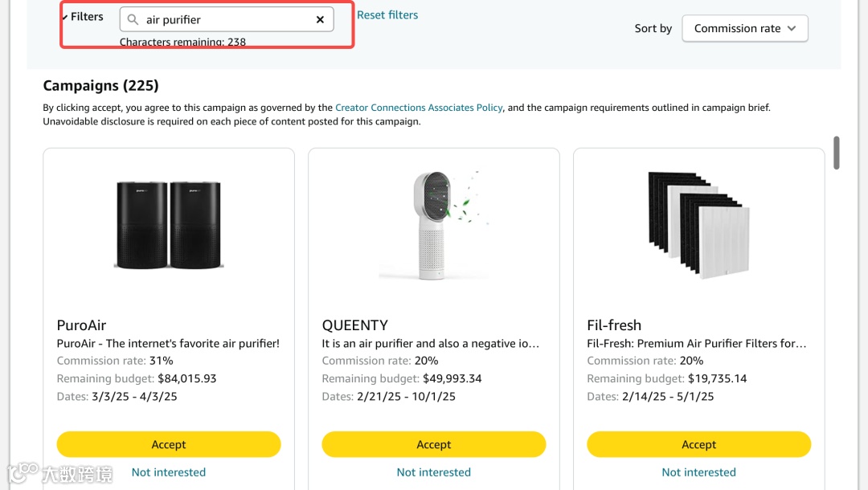
Task: Click the vertical page scrollbar
Action: pos(837,153)
